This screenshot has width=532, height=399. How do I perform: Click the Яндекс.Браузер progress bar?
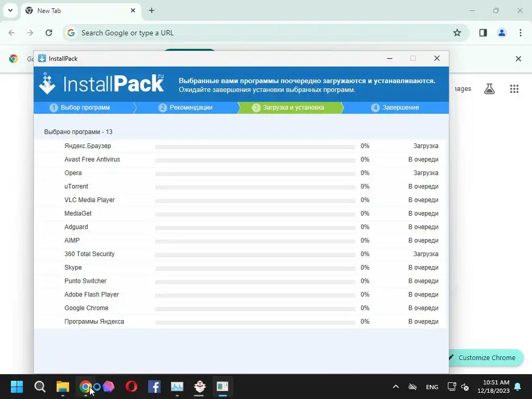pyautogui.click(x=255, y=147)
